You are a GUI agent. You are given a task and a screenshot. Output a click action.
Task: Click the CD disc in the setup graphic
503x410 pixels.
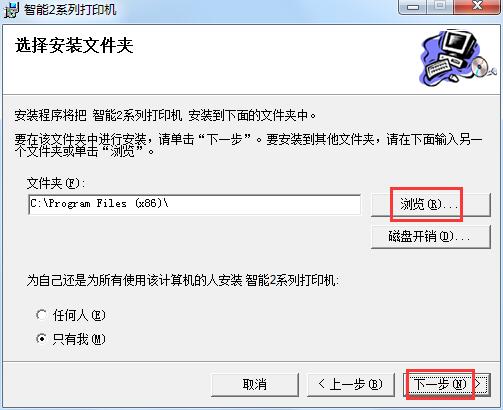[x=480, y=66]
